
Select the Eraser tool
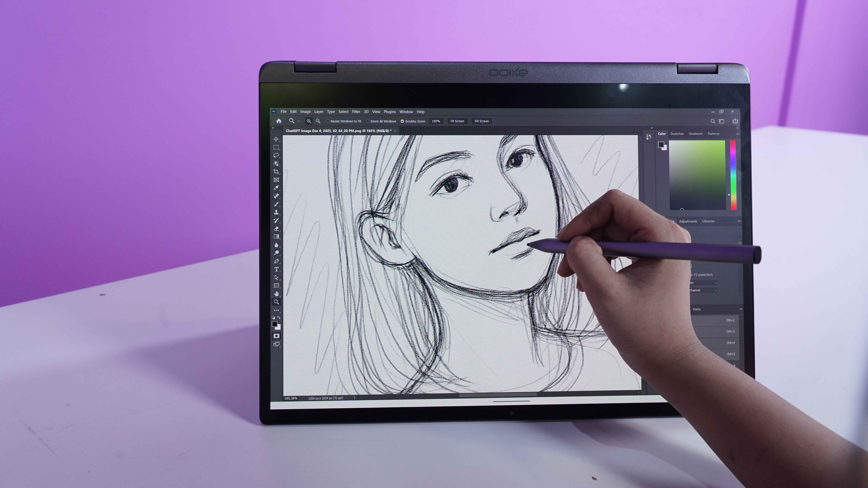click(276, 229)
